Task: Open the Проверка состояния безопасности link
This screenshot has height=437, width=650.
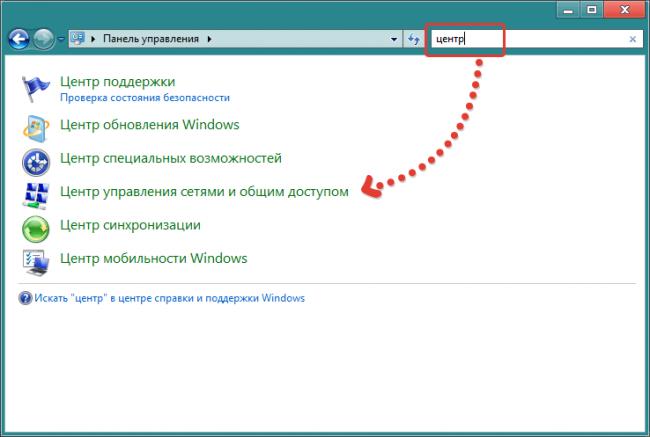Action: (x=145, y=98)
